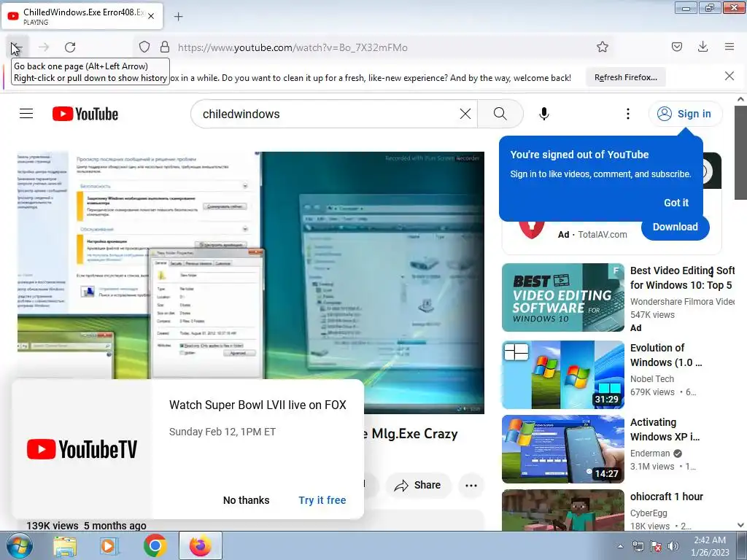Go to the YouTube home logo

click(x=85, y=114)
